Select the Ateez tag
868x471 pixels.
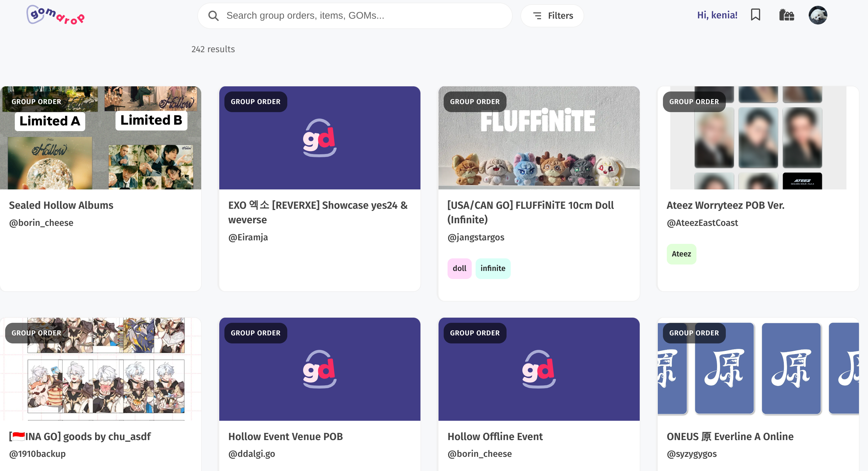coord(681,254)
